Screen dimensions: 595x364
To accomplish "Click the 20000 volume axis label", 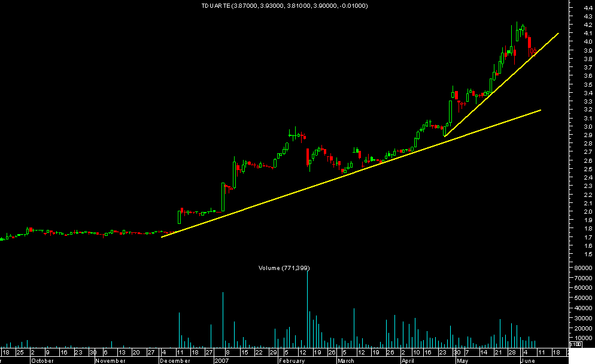I will tap(583, 328).
